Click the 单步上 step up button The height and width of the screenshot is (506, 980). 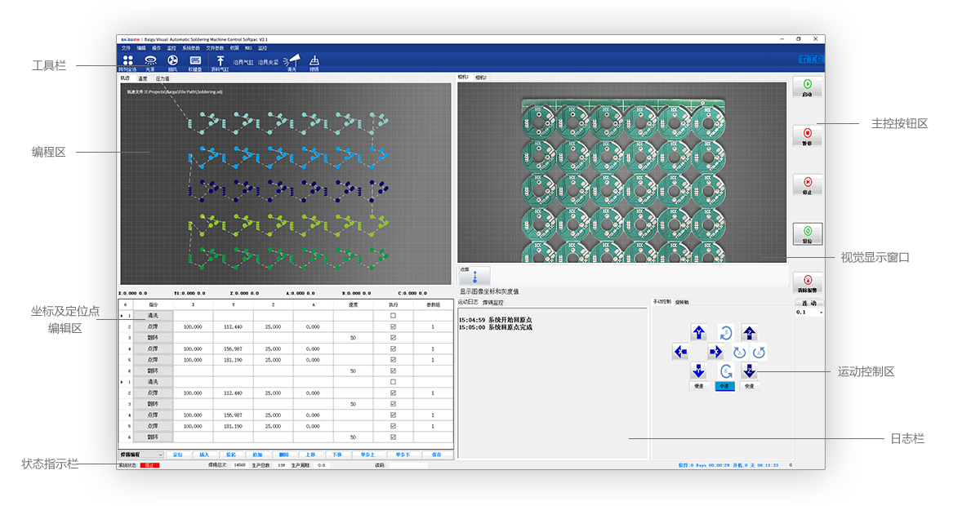(x=368, y=455)
